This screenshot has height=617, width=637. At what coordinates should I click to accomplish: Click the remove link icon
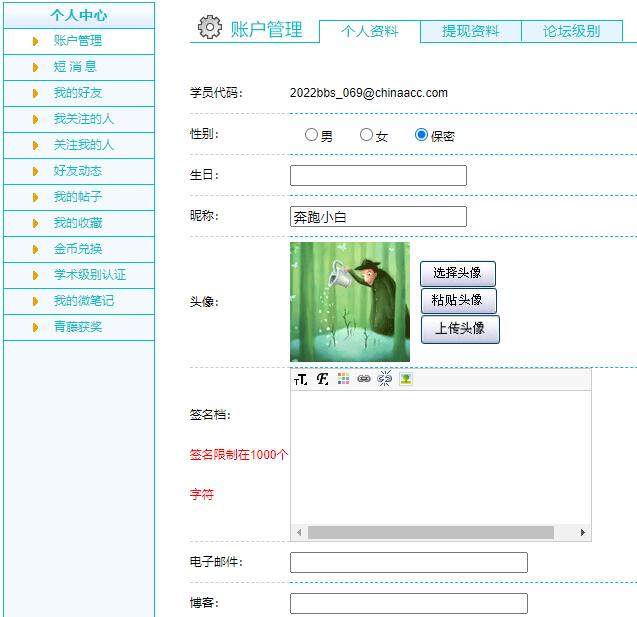click(x=385, y=379)
